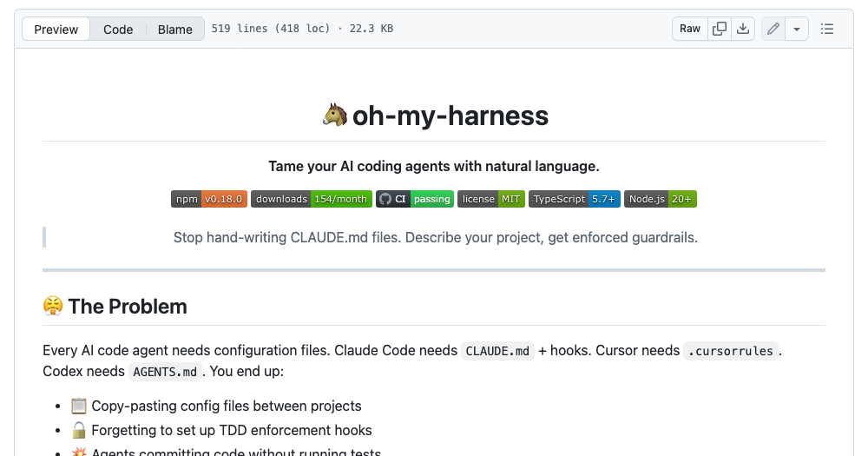
Task: Open the downloads 154/month badge
Action: (x=311, y=199)
